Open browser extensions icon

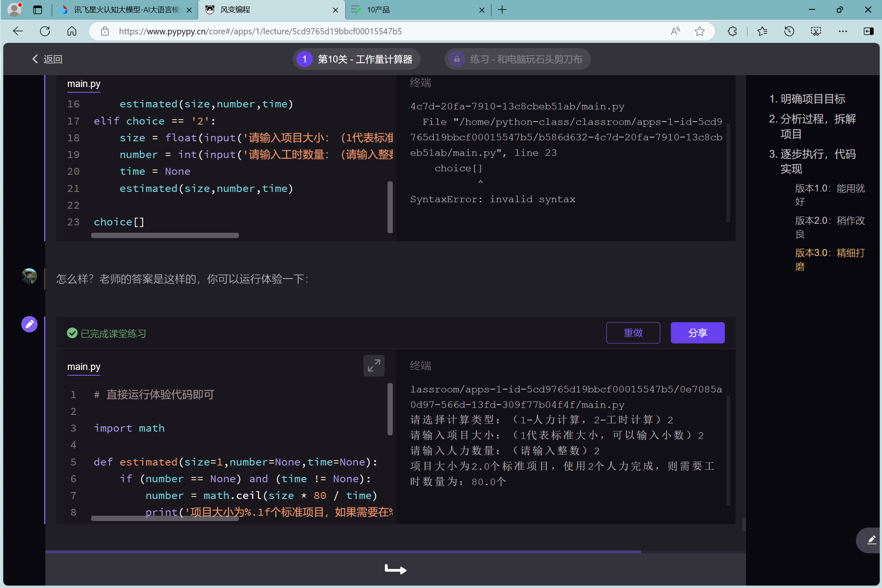click(732, 31)
